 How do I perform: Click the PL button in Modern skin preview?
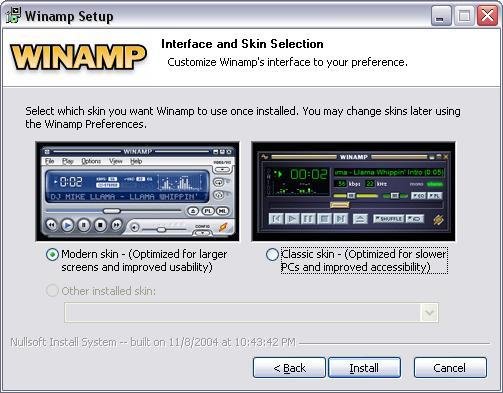click(208, 211)
